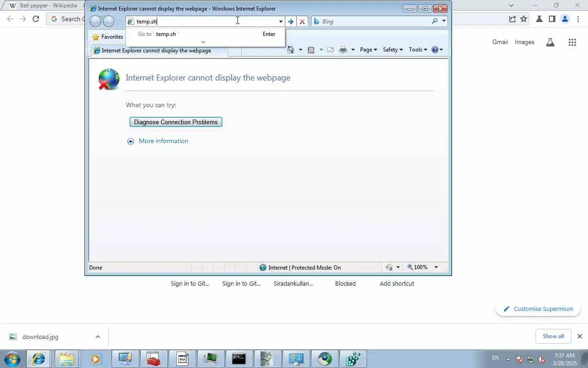This screenshot has height=368, width=588.
Task: Close the Chrome downloads bar
Action: [579, 336]
